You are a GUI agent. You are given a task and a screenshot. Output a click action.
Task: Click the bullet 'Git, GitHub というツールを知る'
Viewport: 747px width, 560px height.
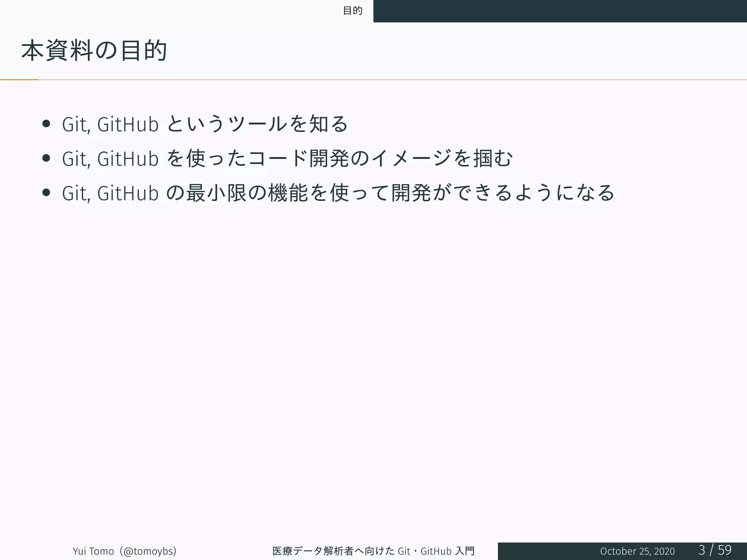205,124
